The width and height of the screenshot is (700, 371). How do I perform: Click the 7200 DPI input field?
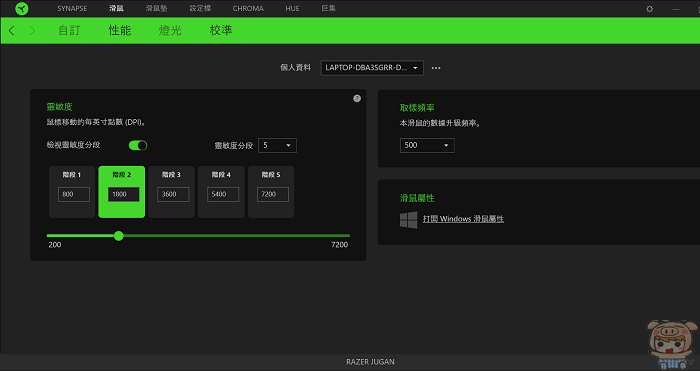273,194
